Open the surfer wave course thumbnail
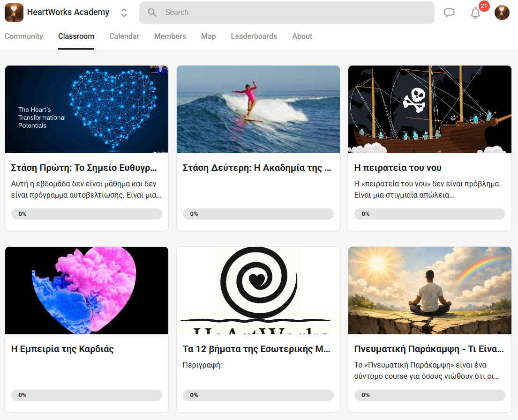Viewport: 518px width, 420px height. click(x=258, y=109)
